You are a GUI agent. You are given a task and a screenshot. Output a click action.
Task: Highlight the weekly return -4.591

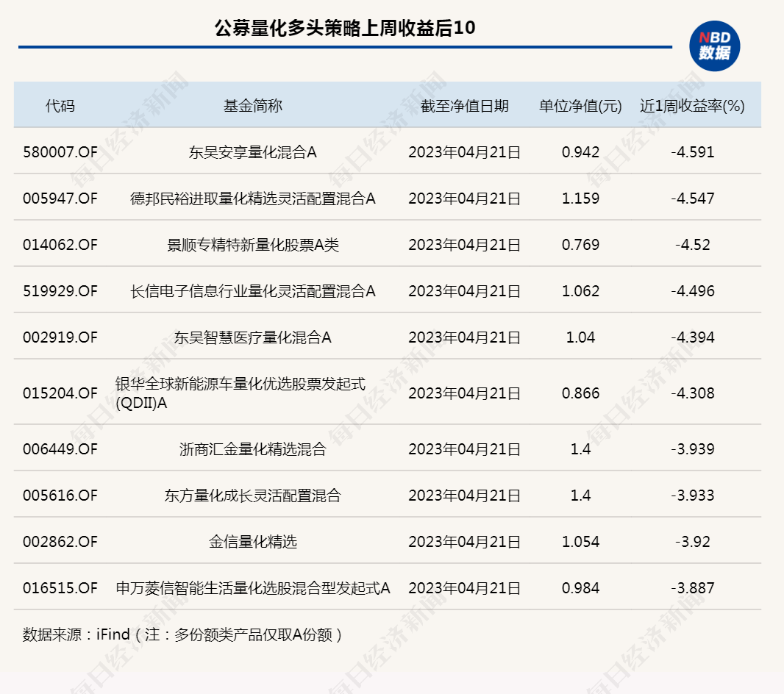click(x=693, y=152)
